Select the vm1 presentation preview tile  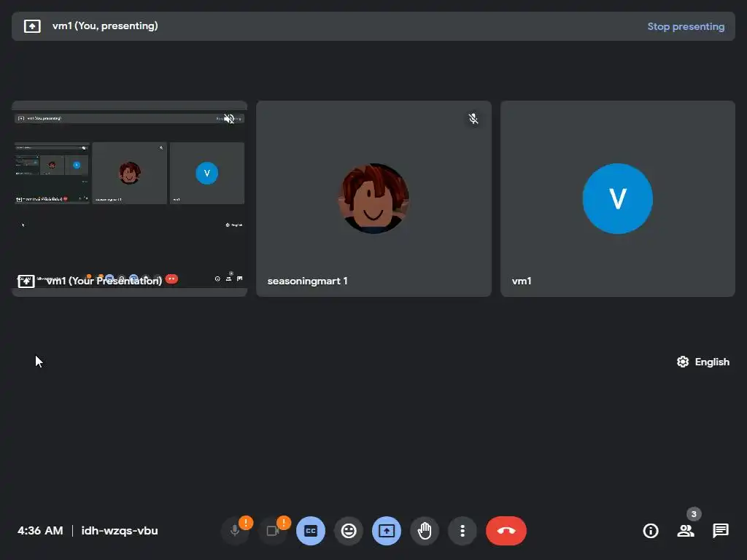pos(129,198)
